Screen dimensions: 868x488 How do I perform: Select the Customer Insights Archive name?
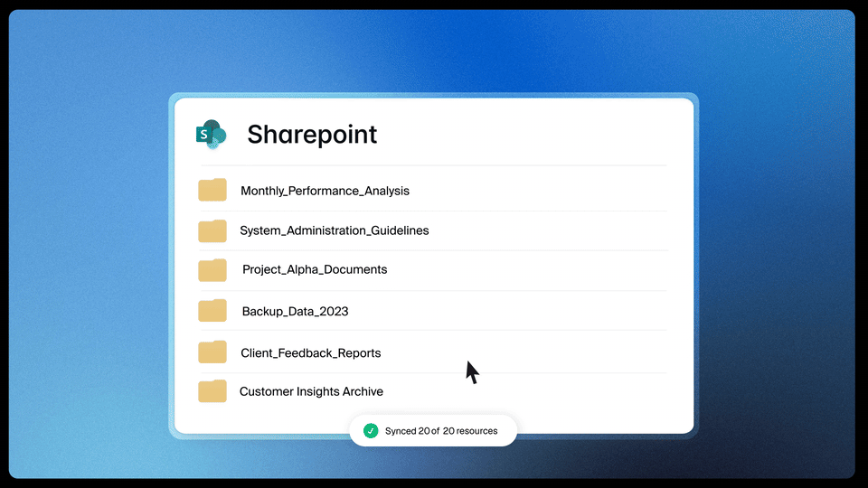[311, 391]
